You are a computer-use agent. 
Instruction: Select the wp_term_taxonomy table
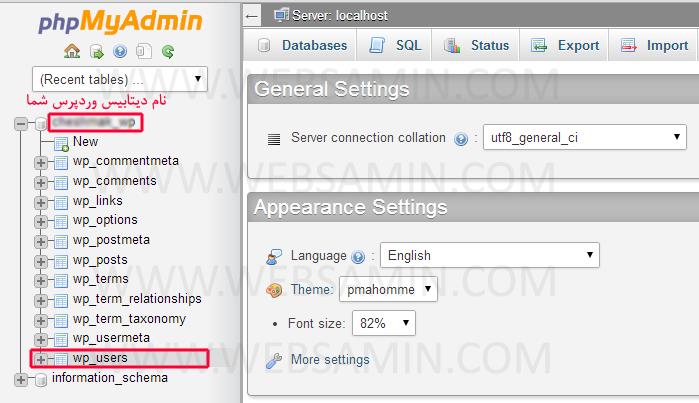pyautogui.click(x=129, y=319)
